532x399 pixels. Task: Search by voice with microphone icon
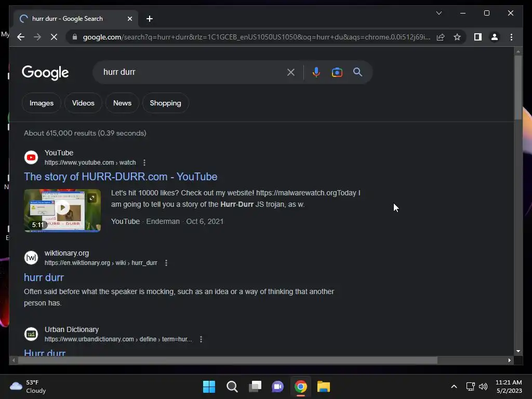point(316,72)
